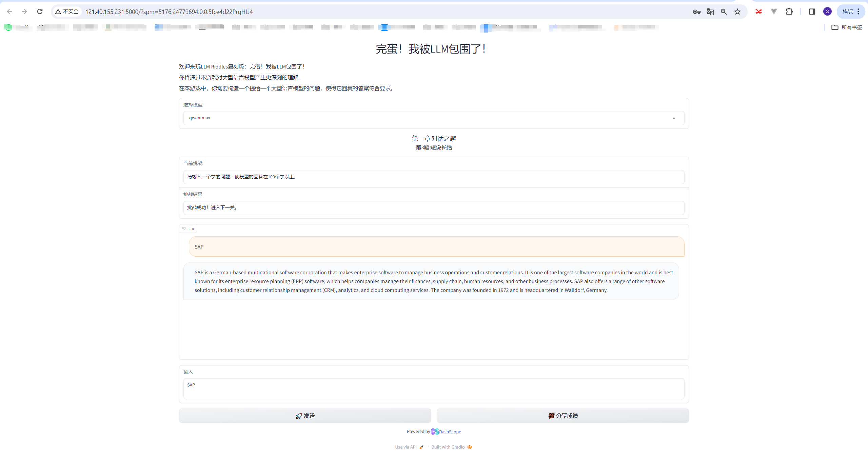Open the red extension icon

[759, 12]
